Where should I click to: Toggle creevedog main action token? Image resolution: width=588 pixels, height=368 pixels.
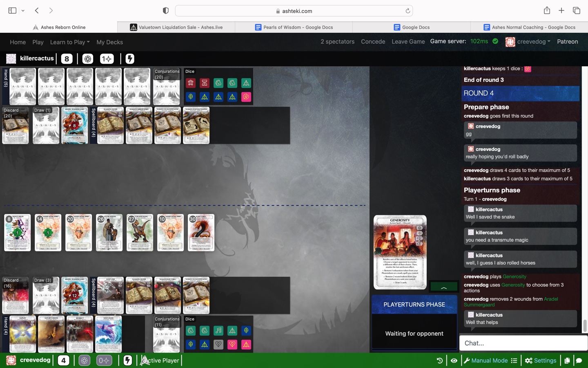click(84, 360)
